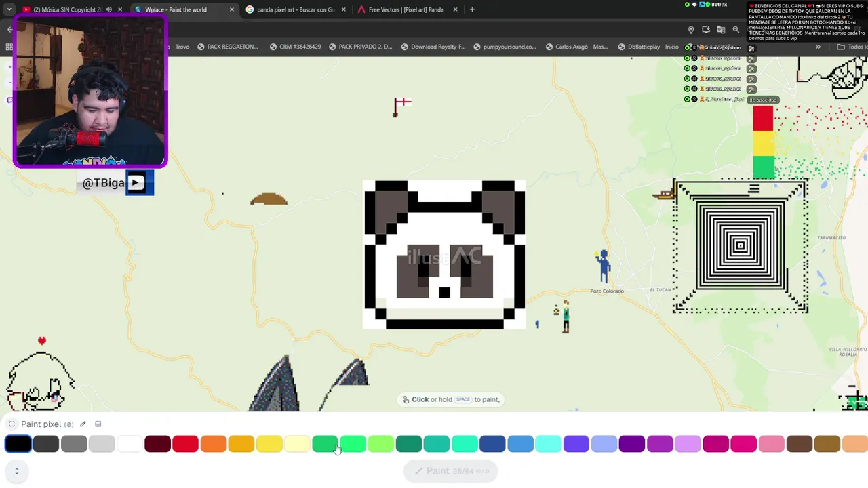Select the red color swatch
Image resolution: width=868 pixels, height=488 pixels.
coord(185,444)
